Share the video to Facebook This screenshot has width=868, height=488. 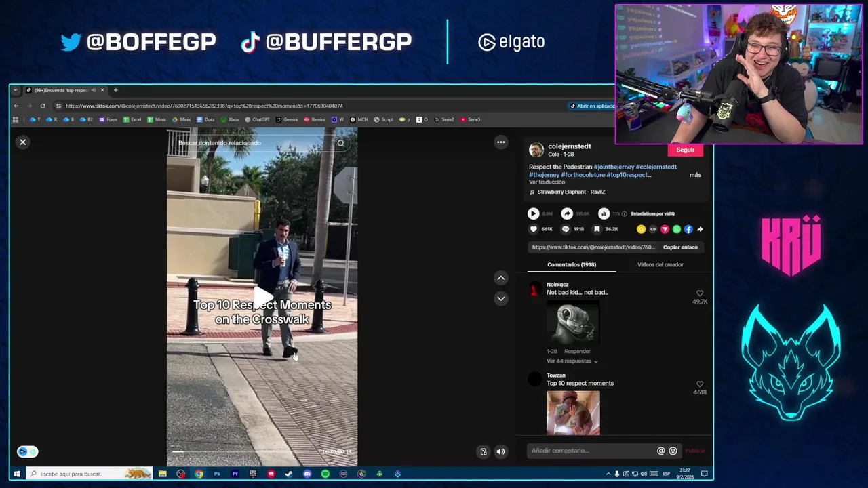coord(688,229)
